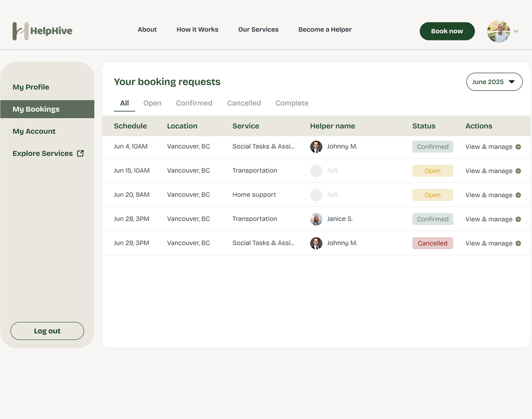
Task: Open the month selector's dropdown arrow
Action: coord(512,82)
